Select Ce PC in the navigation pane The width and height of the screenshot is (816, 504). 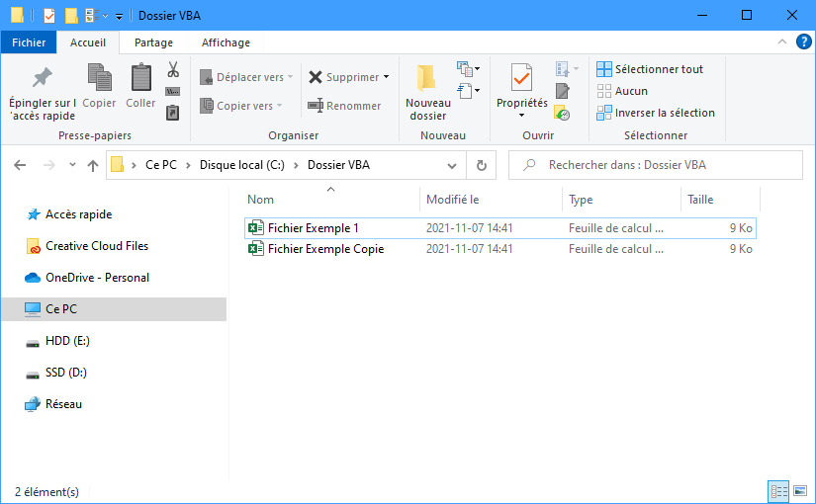pos(114,309)
